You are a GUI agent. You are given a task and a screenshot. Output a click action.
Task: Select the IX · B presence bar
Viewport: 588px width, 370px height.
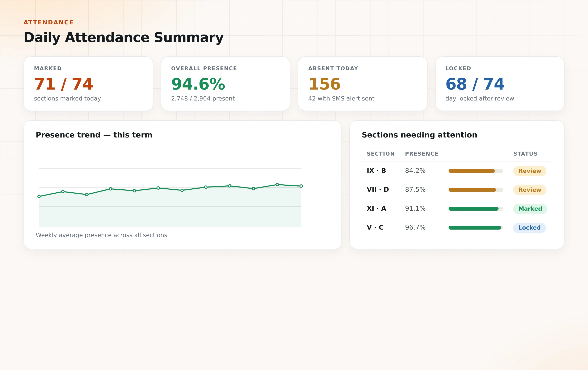[x=476, y=171]
